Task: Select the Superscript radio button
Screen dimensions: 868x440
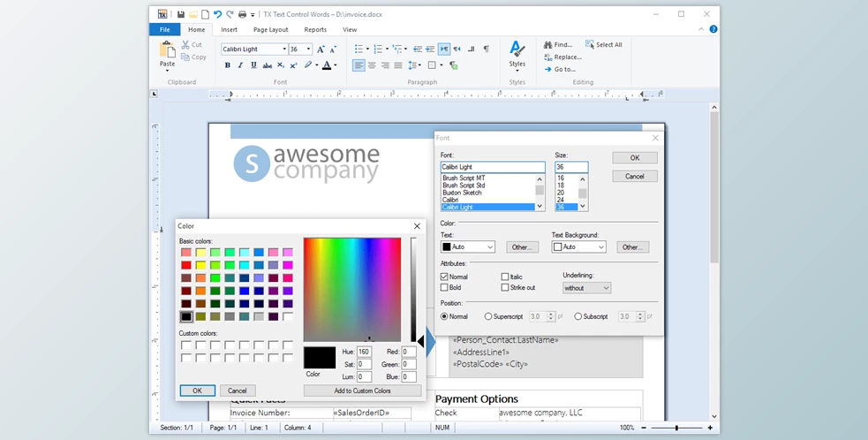Action: point(488,316)
